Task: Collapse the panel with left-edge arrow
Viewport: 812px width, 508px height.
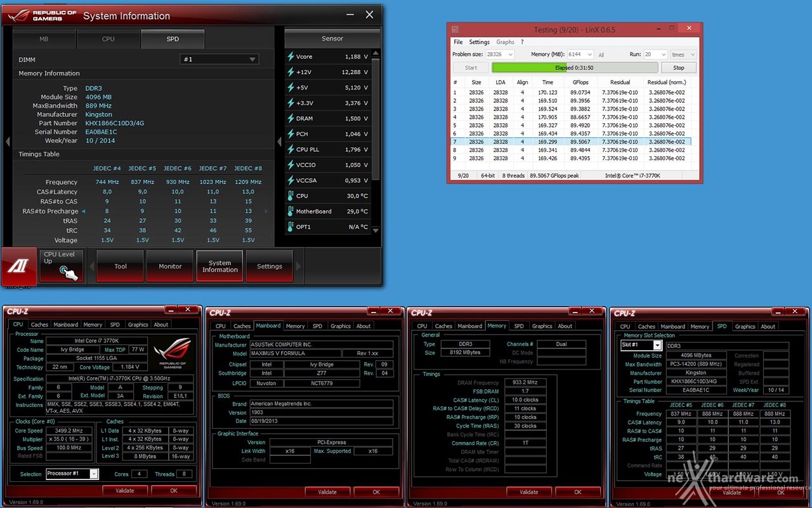Action: tap(8, 141)
